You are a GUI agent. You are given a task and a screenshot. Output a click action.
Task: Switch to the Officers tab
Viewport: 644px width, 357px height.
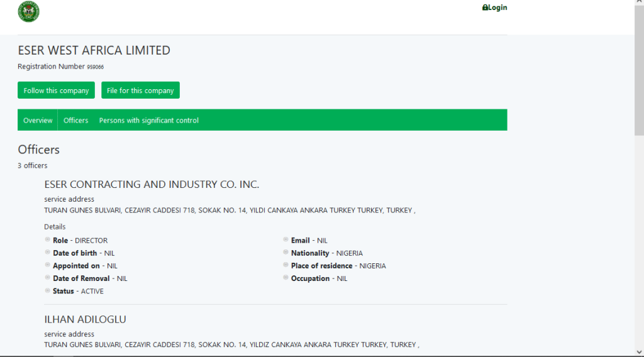[x=75, y=120]
